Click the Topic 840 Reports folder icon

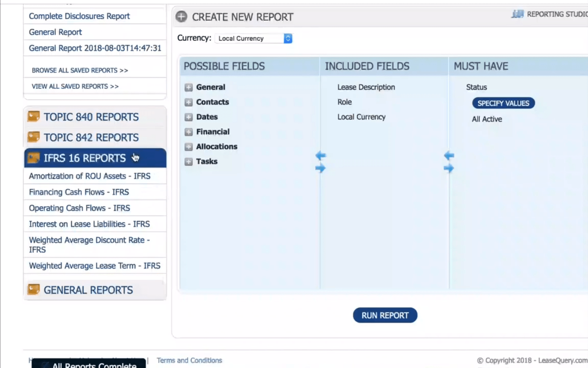(x=34, y=117)
